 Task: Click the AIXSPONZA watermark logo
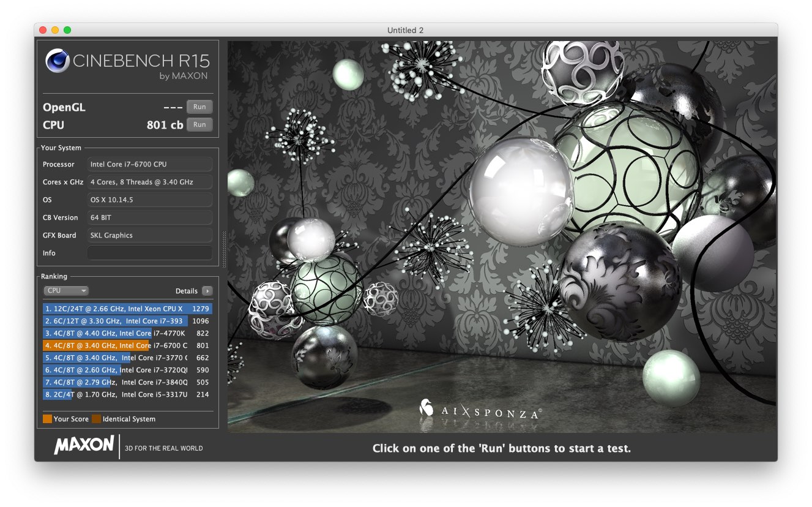pos(480,411)
